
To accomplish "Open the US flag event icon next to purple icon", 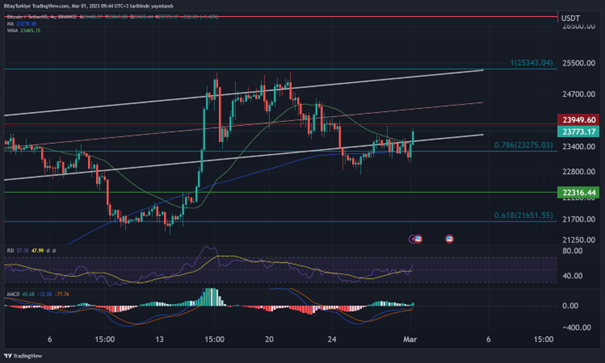I will [418, 239].
